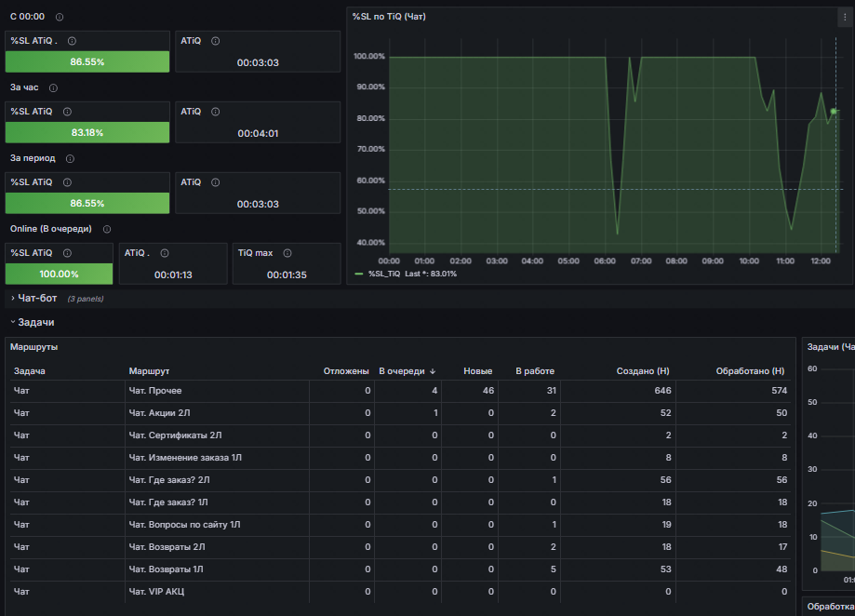Click the Обработано (Н) column header
855x616 pixels.
(750, 371)
